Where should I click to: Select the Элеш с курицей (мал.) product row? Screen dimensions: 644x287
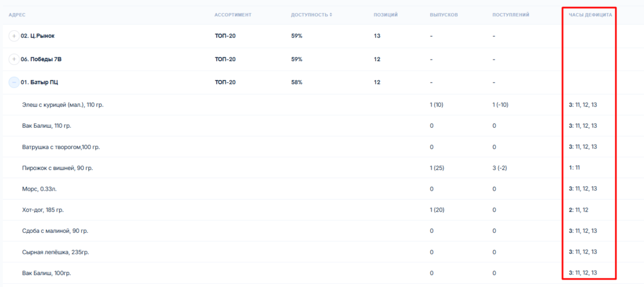pos(62,104)
